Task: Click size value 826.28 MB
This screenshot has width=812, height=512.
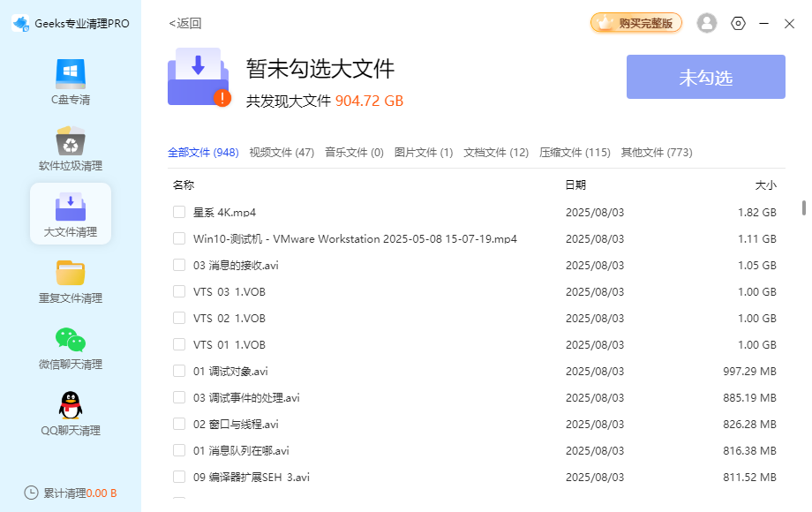Action: [750, 424]
